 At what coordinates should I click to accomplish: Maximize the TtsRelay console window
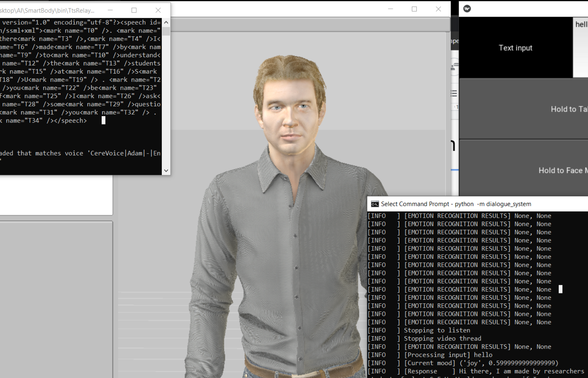tap(134, 10)
